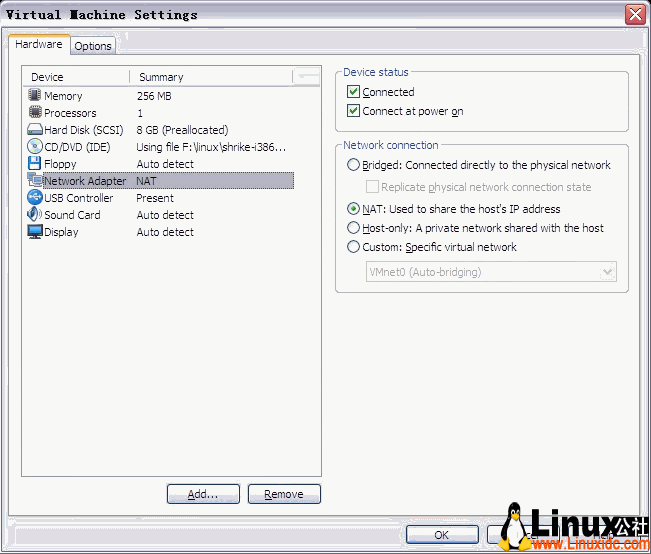Enable Replicate physical network connection state
651x554 pixels.
coord(372,187)
